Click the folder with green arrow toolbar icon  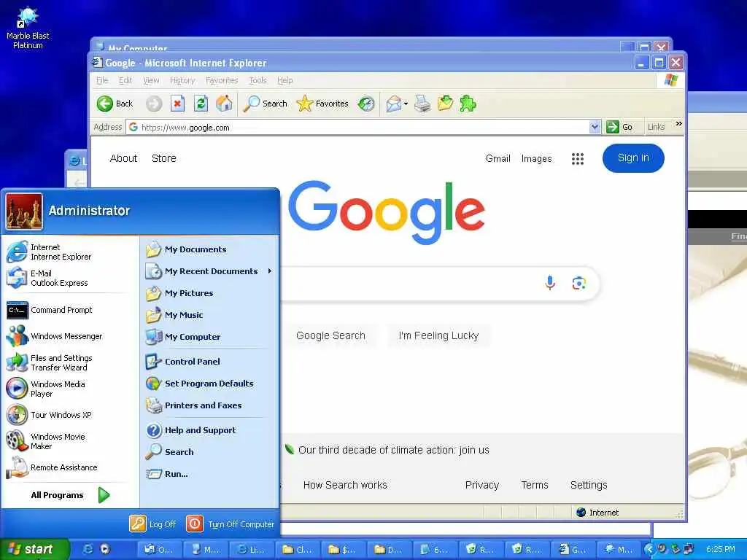point(445,104)
